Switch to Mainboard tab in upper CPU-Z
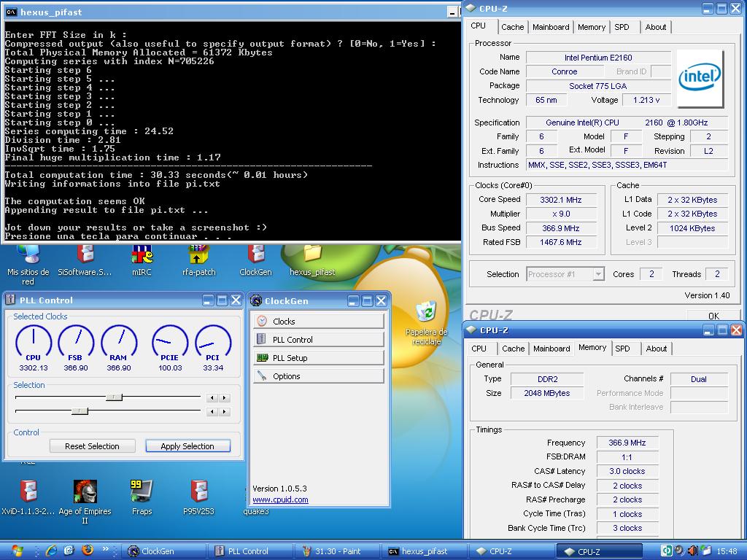Image resolution: width=747 pixels, height=560 pixels. pyautogui.click(x=551, y=27)
